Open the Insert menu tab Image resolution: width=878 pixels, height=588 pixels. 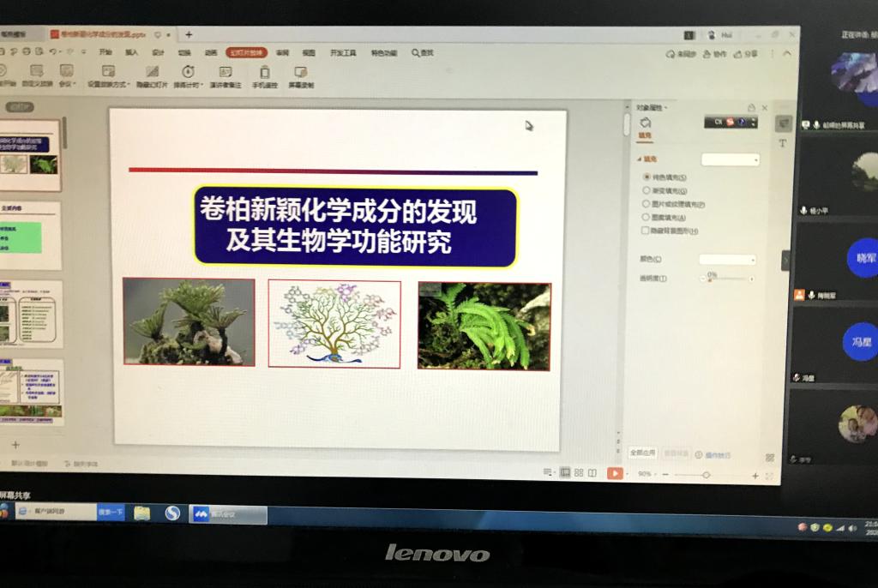(131, 52)
